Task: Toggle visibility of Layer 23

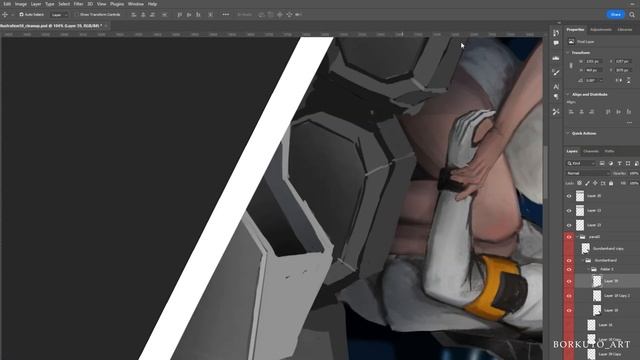Action: [569, 225]
